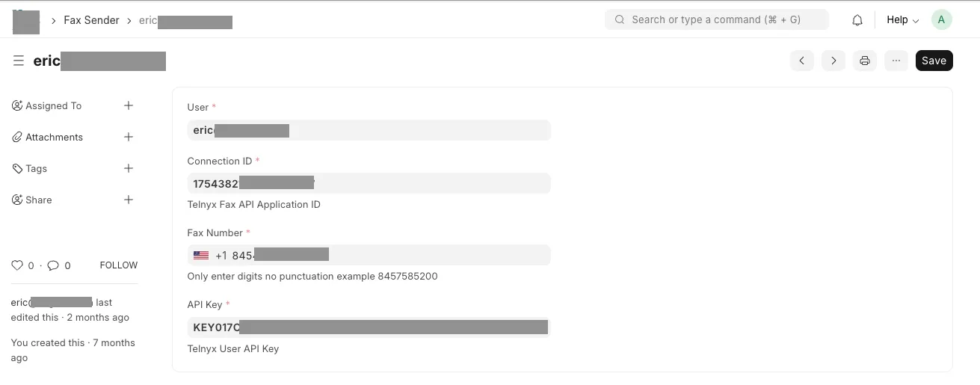Open the three-dots more actions menu
This screenshot has width=980, height=385.
point(896,61)
